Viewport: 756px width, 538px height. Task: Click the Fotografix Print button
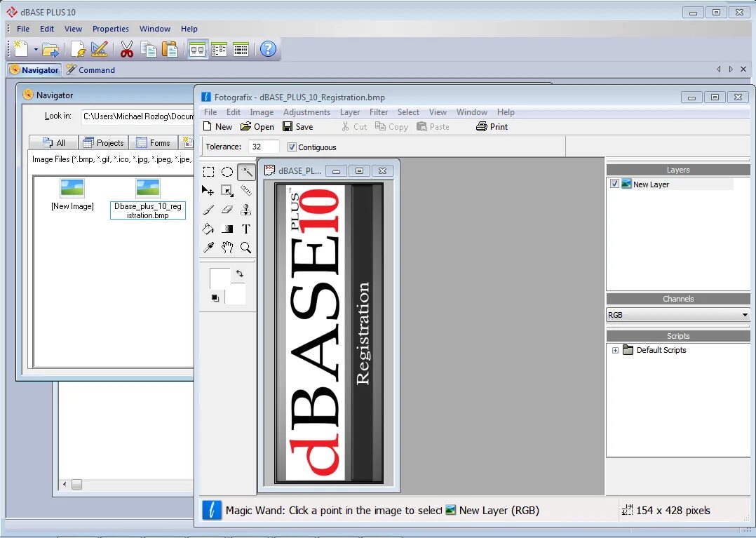[492, 127]
